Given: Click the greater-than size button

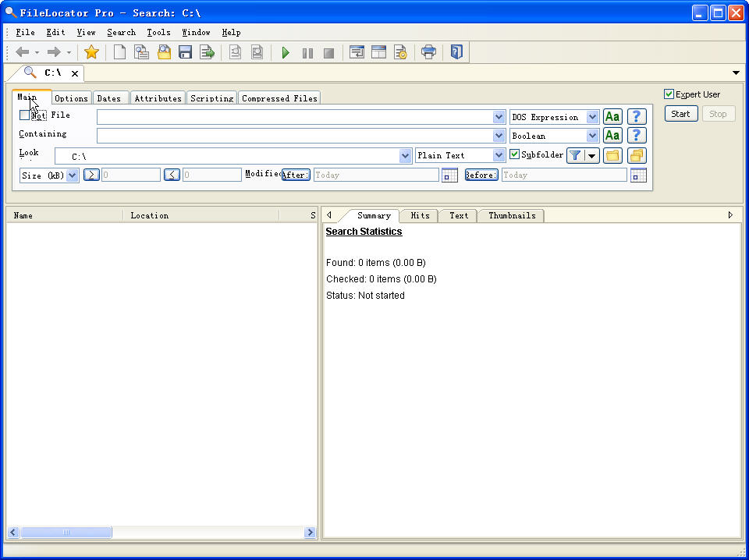Looking at the screenshot, I should point(91,175).
